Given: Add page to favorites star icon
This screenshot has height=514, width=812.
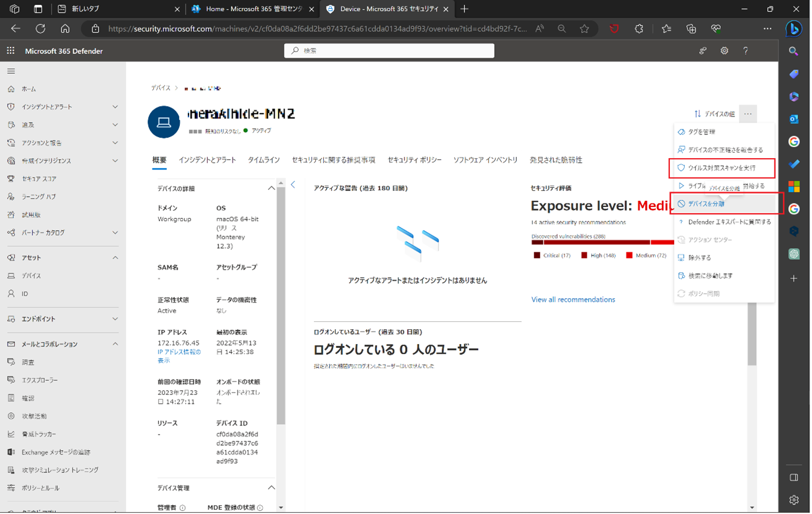Looking at the screenshot, I should 584,29.
